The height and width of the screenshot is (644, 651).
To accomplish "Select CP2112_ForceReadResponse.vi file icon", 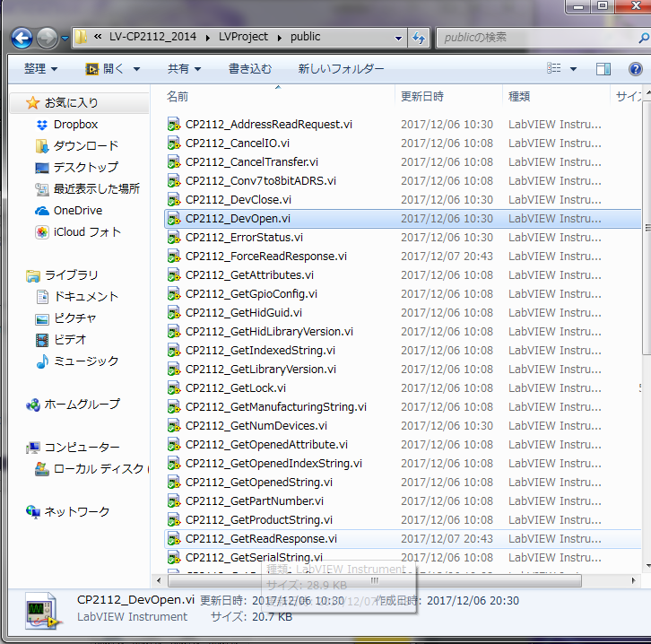I will (174, 257).
